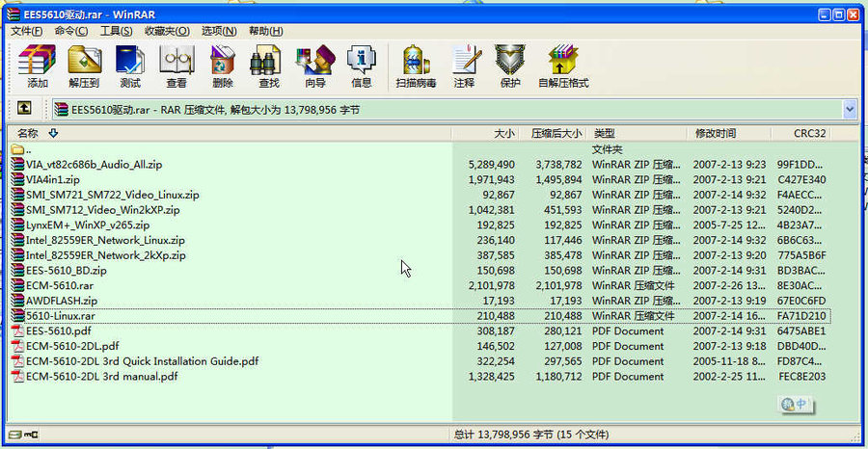
Task: Open the 收藏夹(O) menu
Action: coord(167,31)
